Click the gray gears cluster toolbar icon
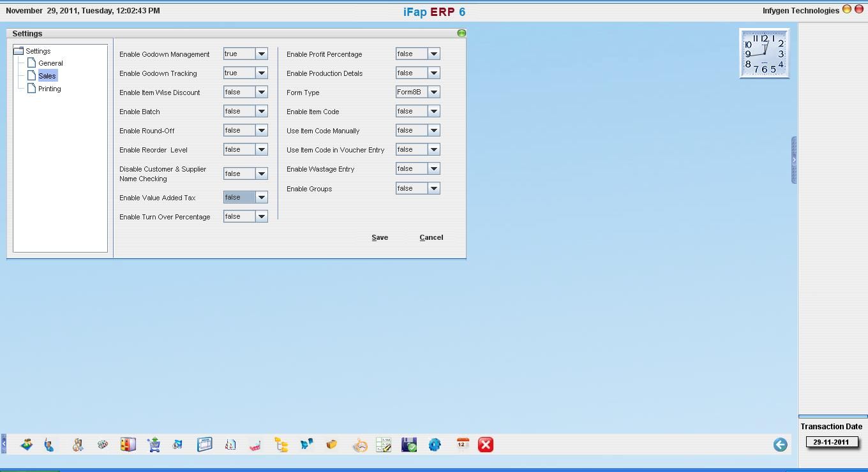 (x=103, y=445)
